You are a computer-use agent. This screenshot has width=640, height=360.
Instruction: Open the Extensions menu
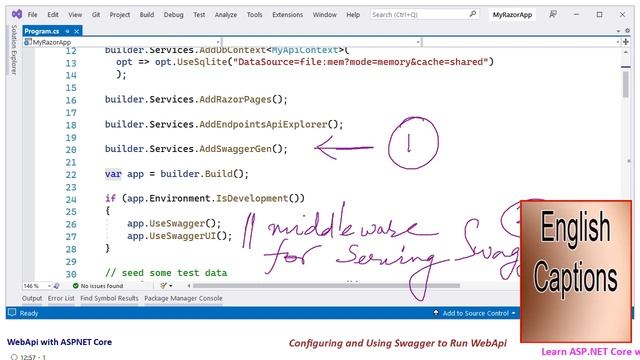coord(287,15)
